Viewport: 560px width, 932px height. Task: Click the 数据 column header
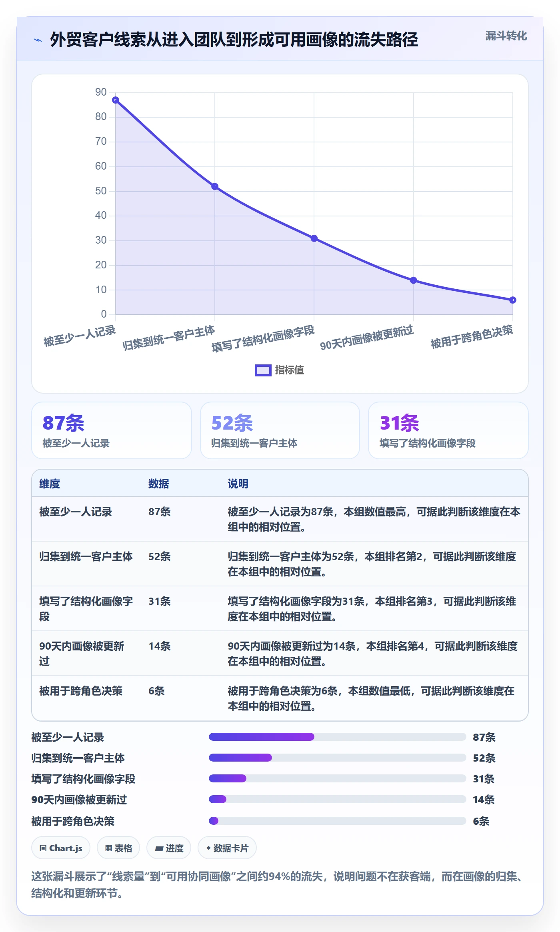click(x=159, y=484)
